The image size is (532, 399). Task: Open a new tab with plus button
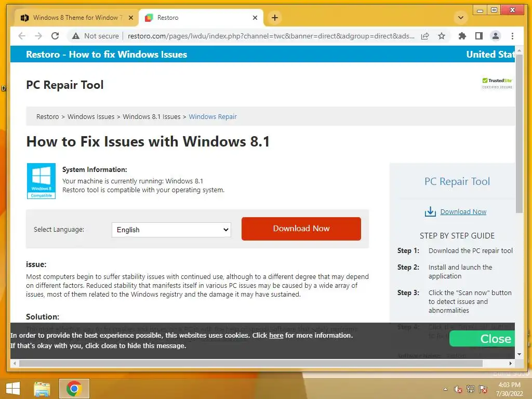pyautogui.click(x=275, y=18)
